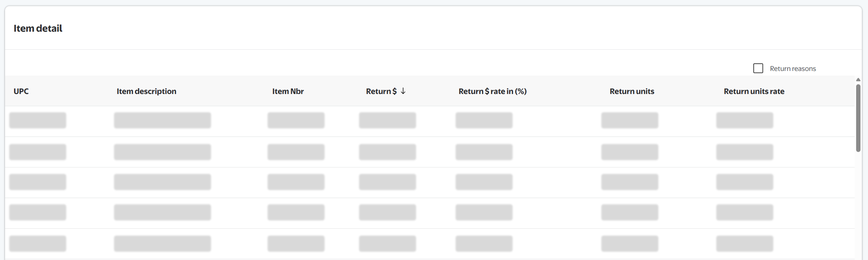Click second row's Return units rate placeholder

pyautogui.click(x=745, y=152)
